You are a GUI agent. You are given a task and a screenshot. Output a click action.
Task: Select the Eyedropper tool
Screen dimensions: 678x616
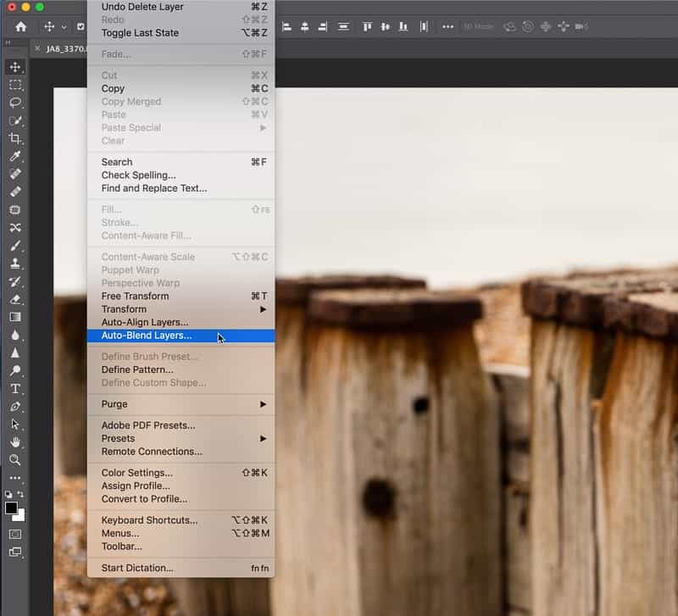15,156
